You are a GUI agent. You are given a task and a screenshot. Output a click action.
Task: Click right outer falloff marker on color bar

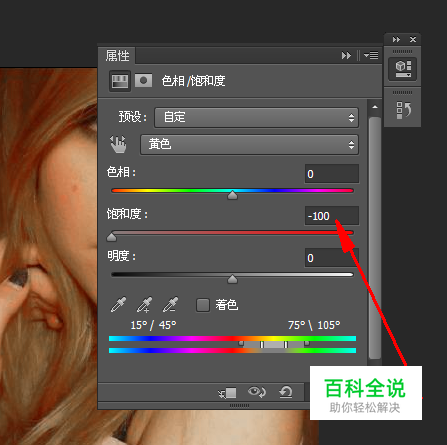pyautogui.click(x=307, y=343)
